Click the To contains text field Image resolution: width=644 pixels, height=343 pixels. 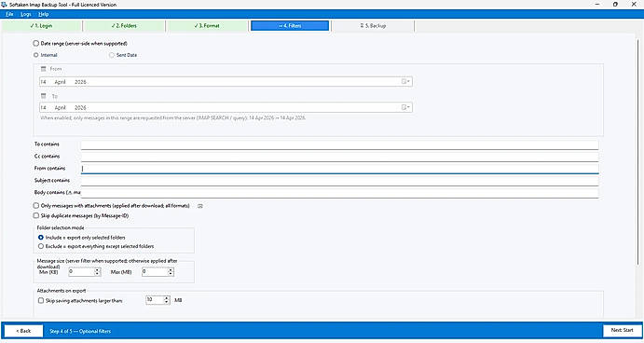(x=339, y=144)
